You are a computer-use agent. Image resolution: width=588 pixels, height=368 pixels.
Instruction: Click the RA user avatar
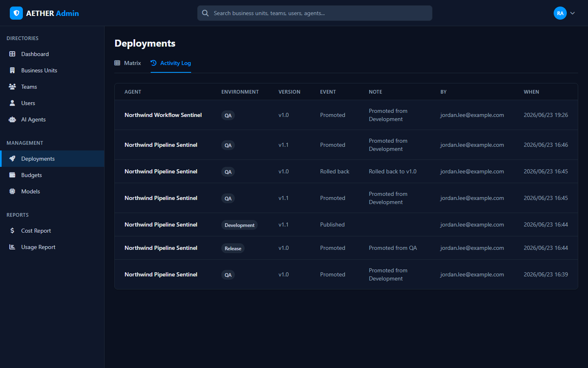click(x=560, y=13)
